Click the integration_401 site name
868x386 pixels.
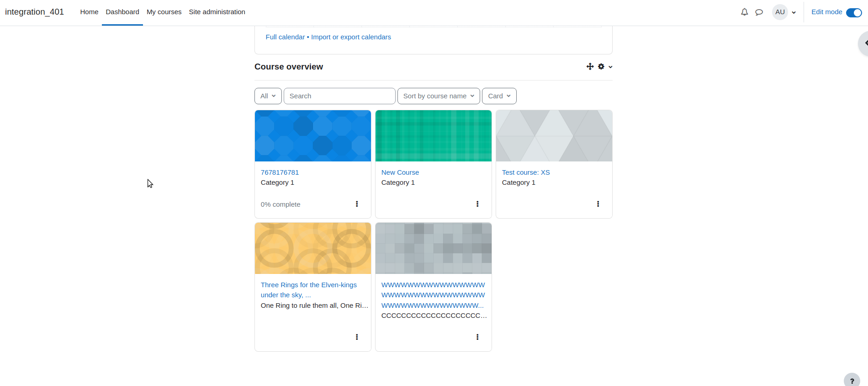[34, 12]
